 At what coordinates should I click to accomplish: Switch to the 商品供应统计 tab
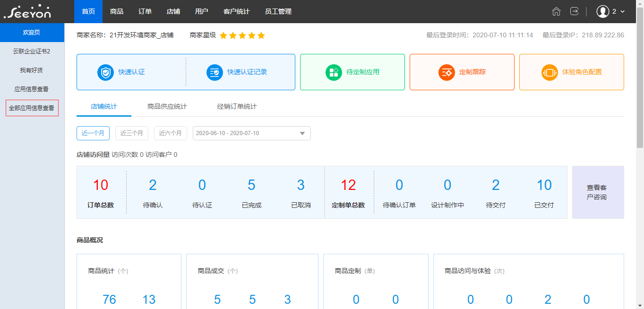(x=167, y=107)
